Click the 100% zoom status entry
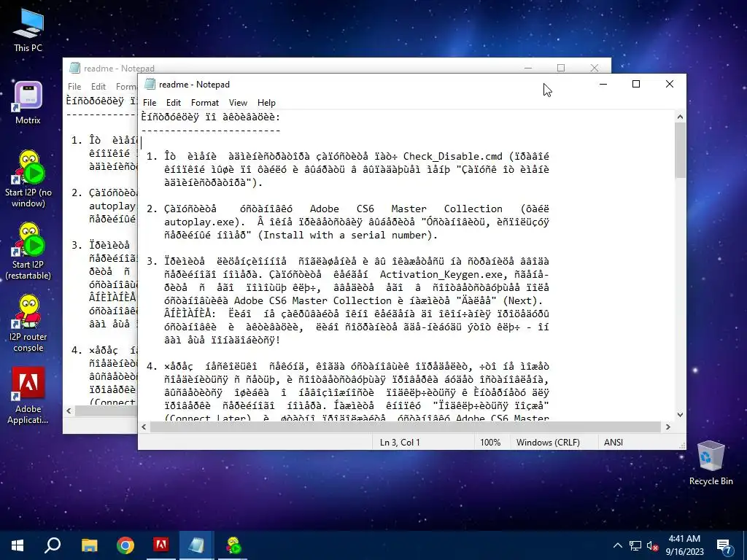 pos(490,443)
